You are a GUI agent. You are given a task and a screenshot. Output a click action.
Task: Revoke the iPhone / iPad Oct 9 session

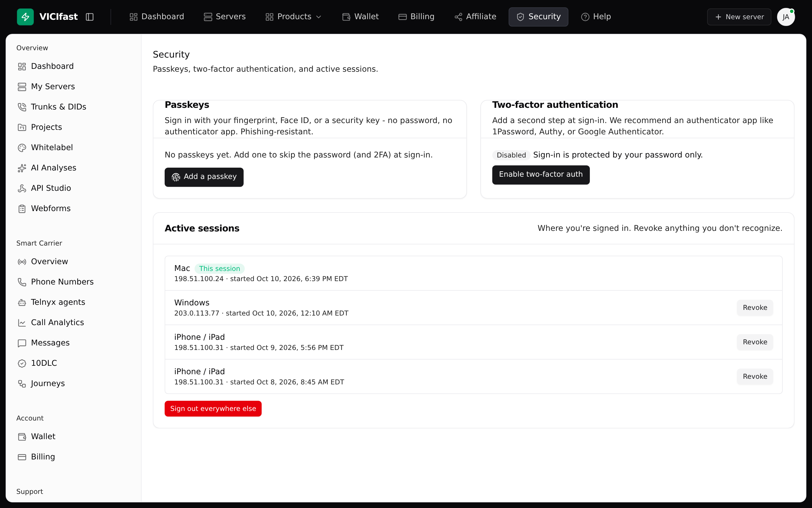pyautogui.click(x=755, y=342)
